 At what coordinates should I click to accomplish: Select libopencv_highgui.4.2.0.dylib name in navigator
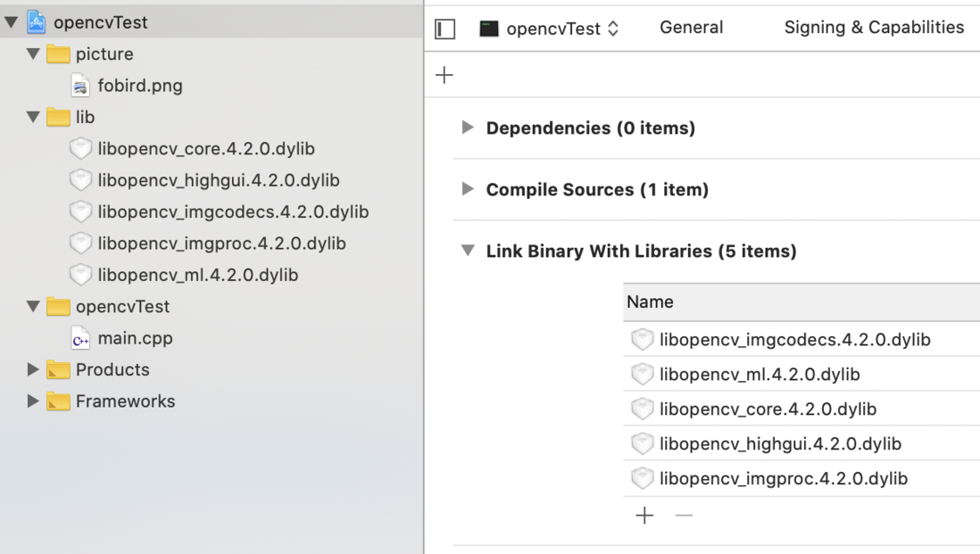pyautogui.click(x=219, y=180)
